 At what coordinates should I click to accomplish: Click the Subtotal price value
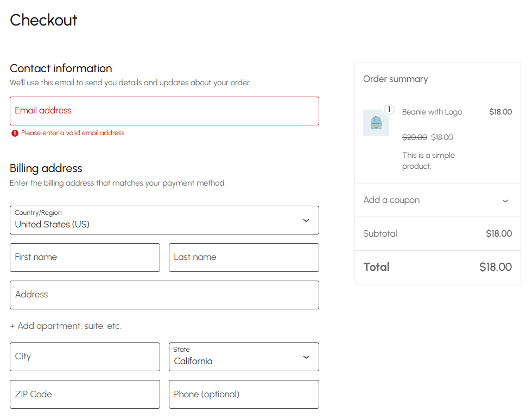point(498,234)
